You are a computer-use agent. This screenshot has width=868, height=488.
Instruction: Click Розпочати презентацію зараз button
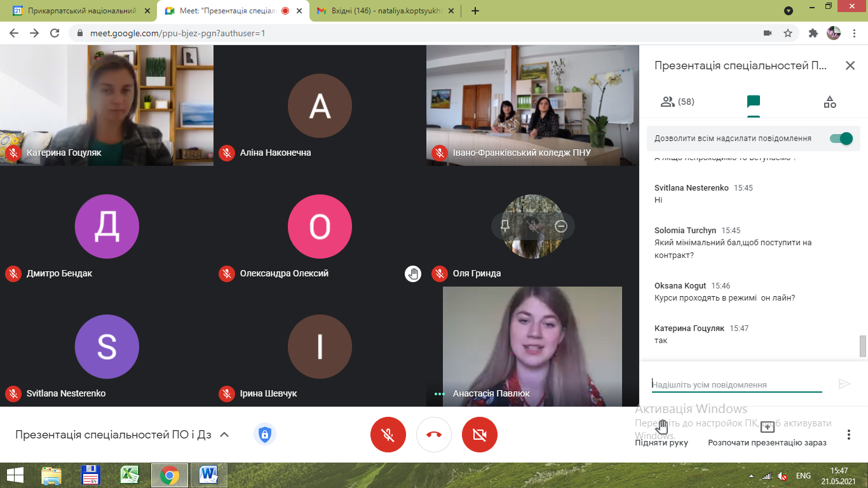(767, 433)
